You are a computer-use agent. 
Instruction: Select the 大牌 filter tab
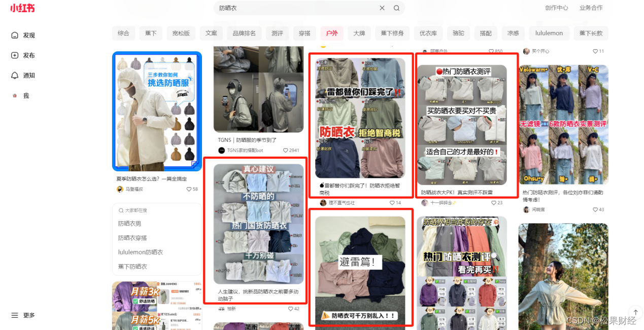pyautogui.click(x=359, y=33)
